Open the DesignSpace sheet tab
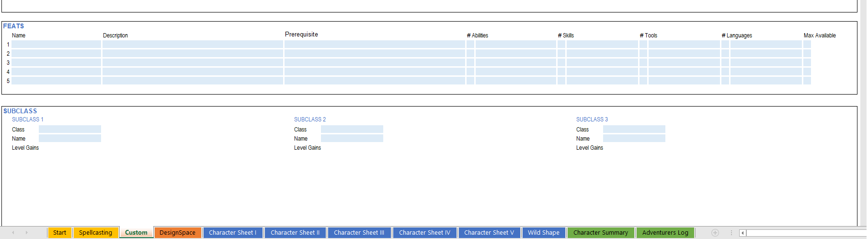The width and height of the screenshot is (868, 239). (177, 233)
